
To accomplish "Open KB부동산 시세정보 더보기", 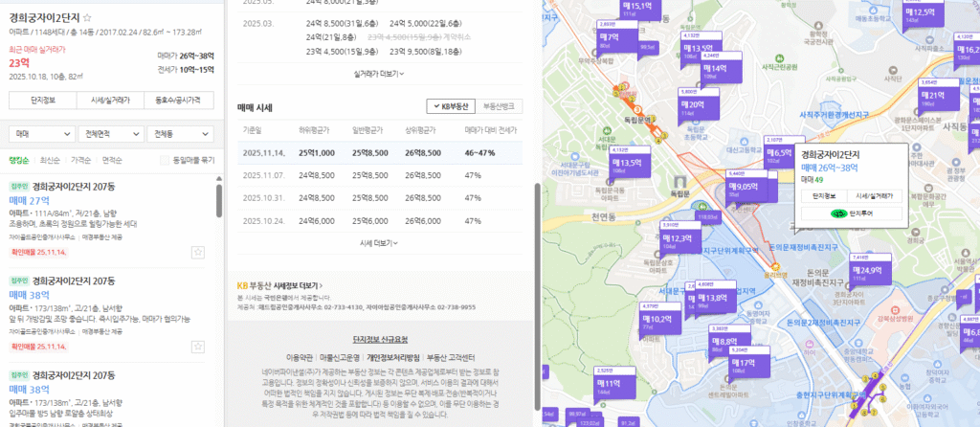I will (x=280, y=285).
